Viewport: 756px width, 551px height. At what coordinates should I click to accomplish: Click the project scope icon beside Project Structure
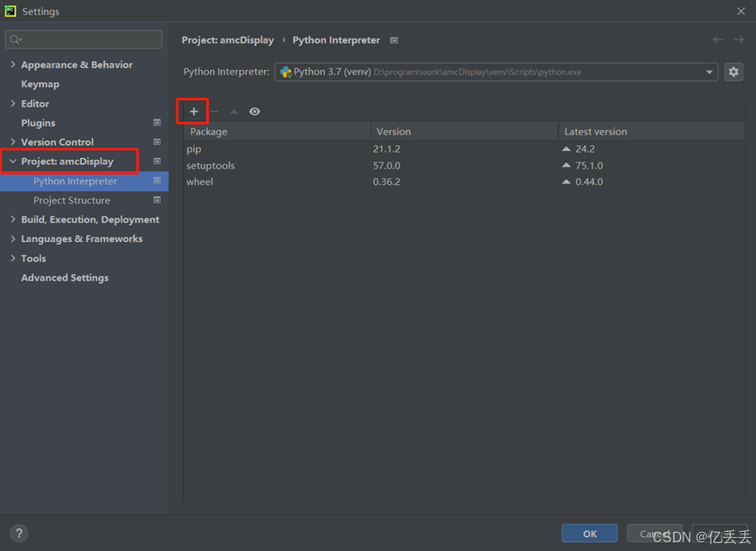[156, 199]
